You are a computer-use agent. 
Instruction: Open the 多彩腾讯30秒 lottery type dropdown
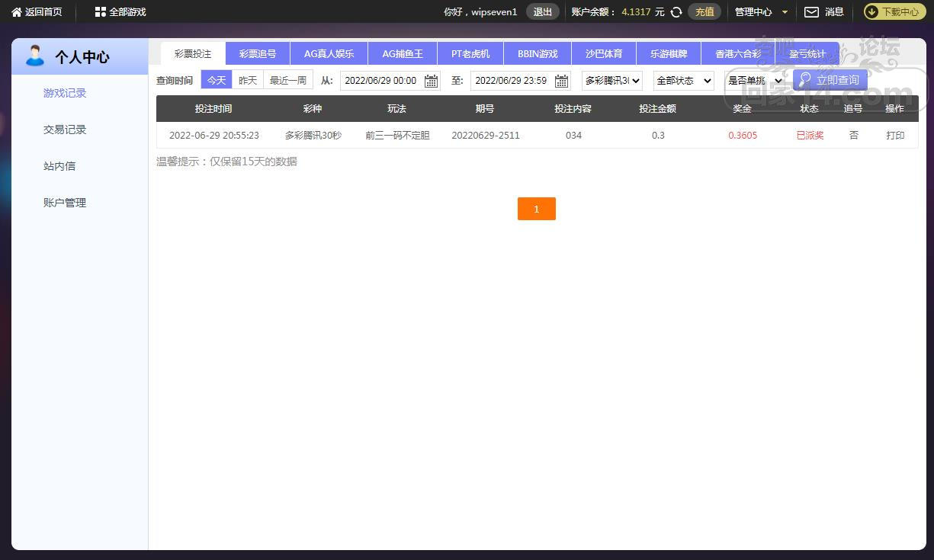(x=612, y=81)
